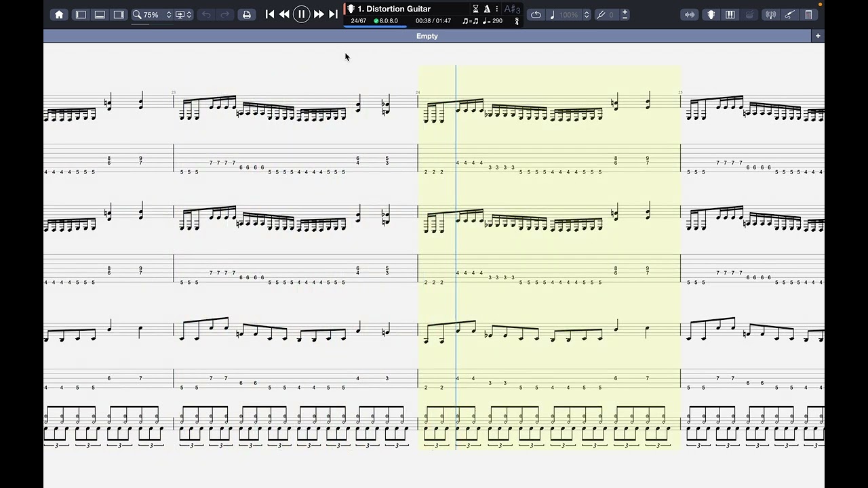Image resolution: width=868 pixels, height=488 pixels.
Task: Open the screen display mode dropdown
Action: [x=184, y=14]
